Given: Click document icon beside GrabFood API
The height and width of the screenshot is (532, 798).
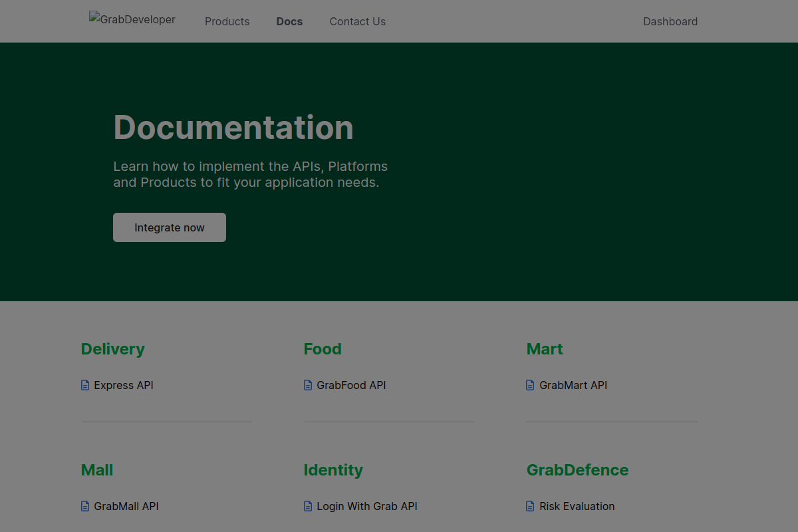Looking at the screenshot, I should (x=308, y=385).
